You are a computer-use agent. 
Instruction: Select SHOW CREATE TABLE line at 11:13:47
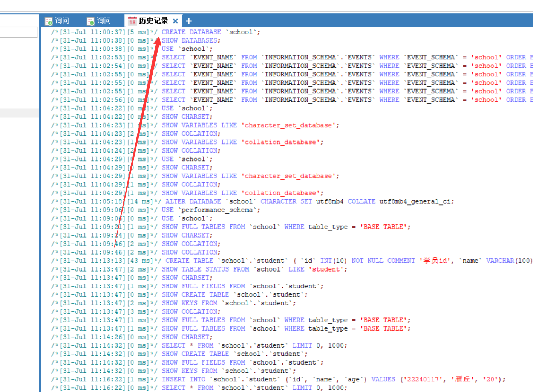[x=179, y=294]
